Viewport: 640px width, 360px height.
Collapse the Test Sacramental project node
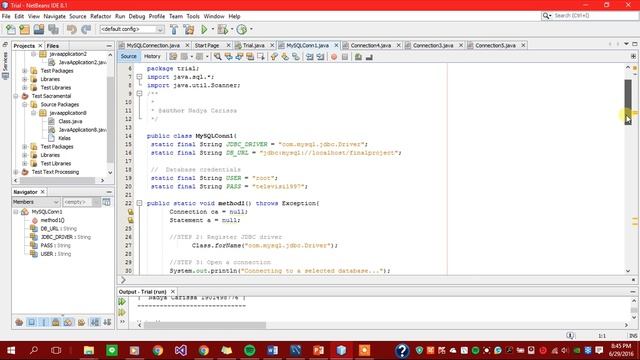16,96
